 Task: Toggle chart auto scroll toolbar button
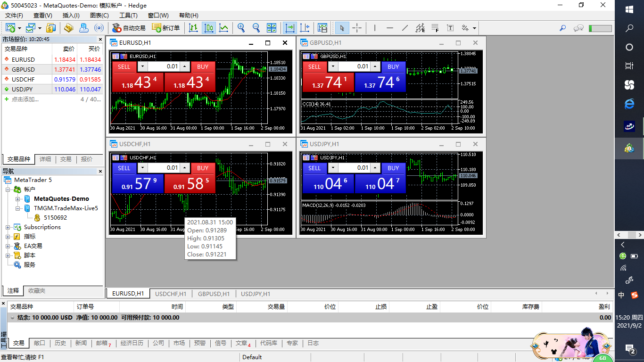[289, 28]
